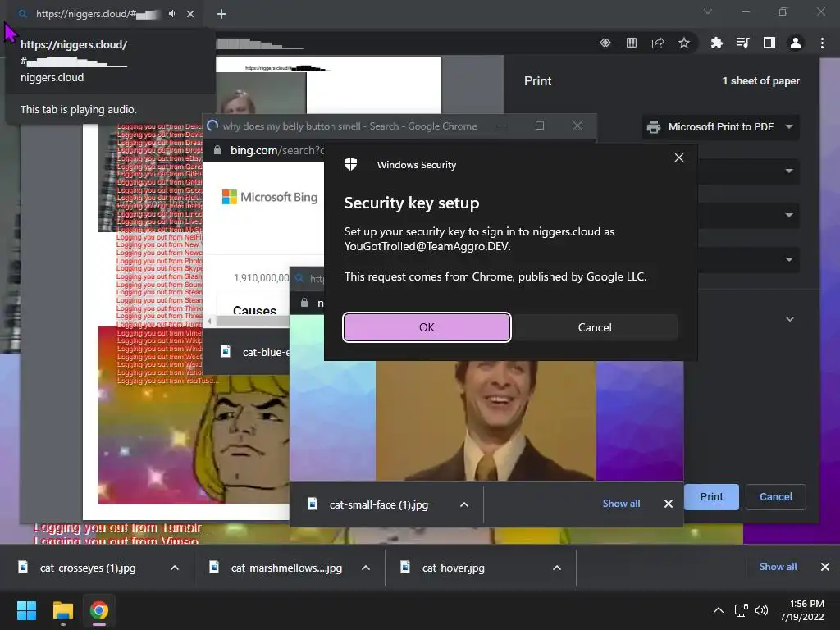The width and height of the screenshot is (840, 630).
Task: Click the file icon next to cat-crosseyes (1).jpg
Action: (23, 567)
